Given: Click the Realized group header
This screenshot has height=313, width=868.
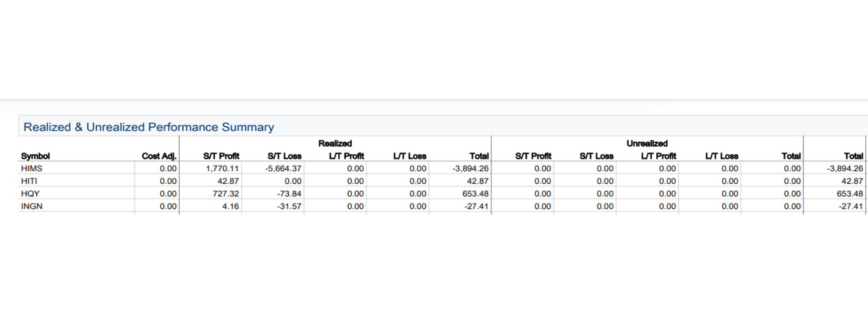Looking at the screenshot, I should 335,143.
